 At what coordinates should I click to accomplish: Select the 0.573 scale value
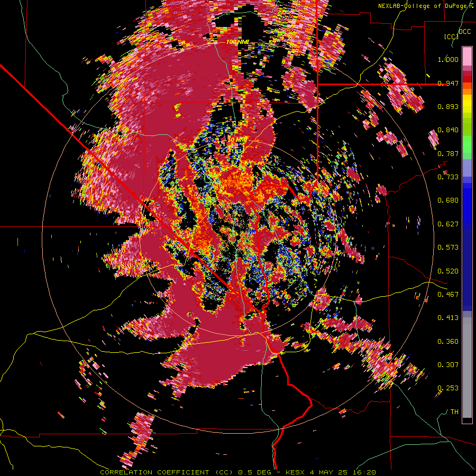[448, 248]
